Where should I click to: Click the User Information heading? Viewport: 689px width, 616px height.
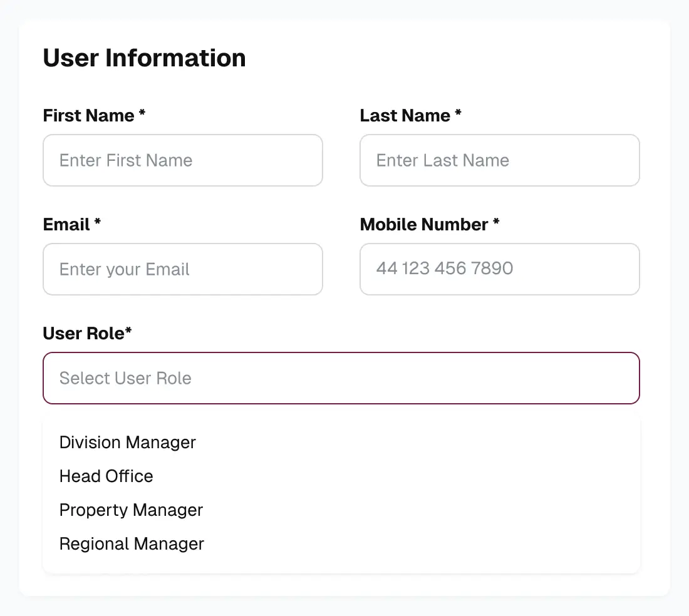click(144, 58)
